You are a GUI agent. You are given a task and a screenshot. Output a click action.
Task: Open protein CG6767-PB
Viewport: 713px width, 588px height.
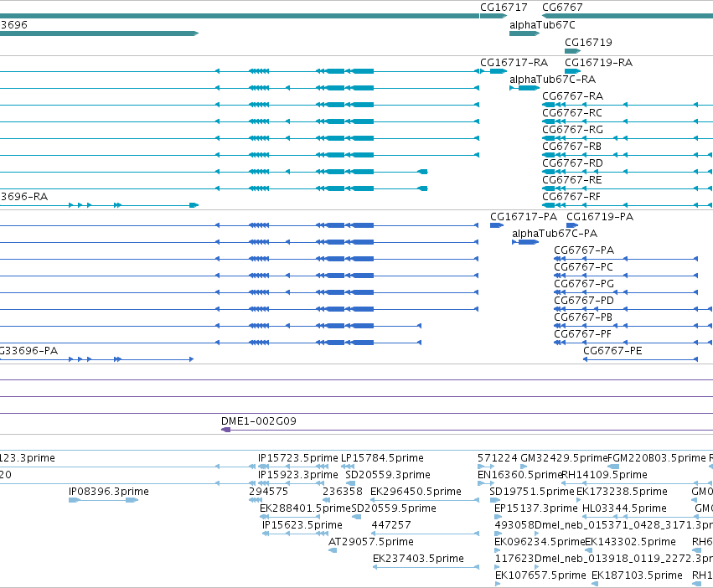click(583, 317)
